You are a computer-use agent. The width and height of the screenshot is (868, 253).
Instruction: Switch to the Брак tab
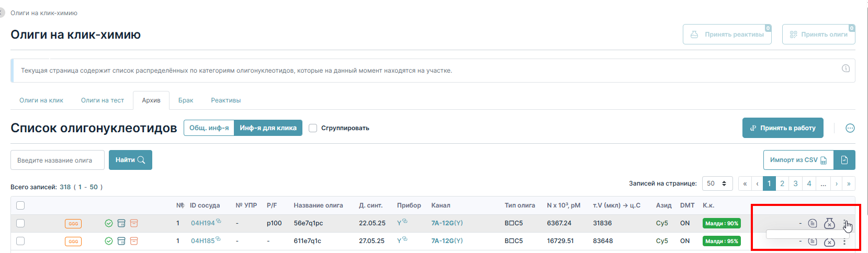pyautogui.click(x=186, y=100)
